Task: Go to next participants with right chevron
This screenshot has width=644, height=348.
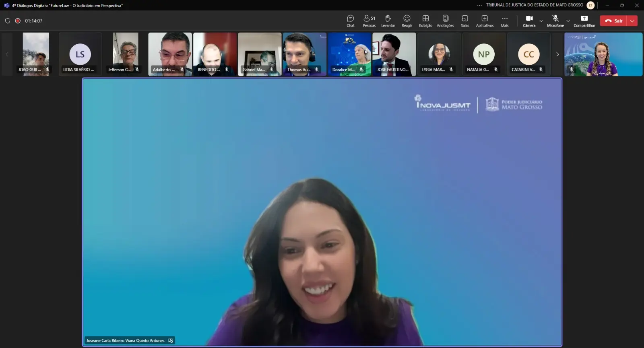Action: tap(557, 54)
